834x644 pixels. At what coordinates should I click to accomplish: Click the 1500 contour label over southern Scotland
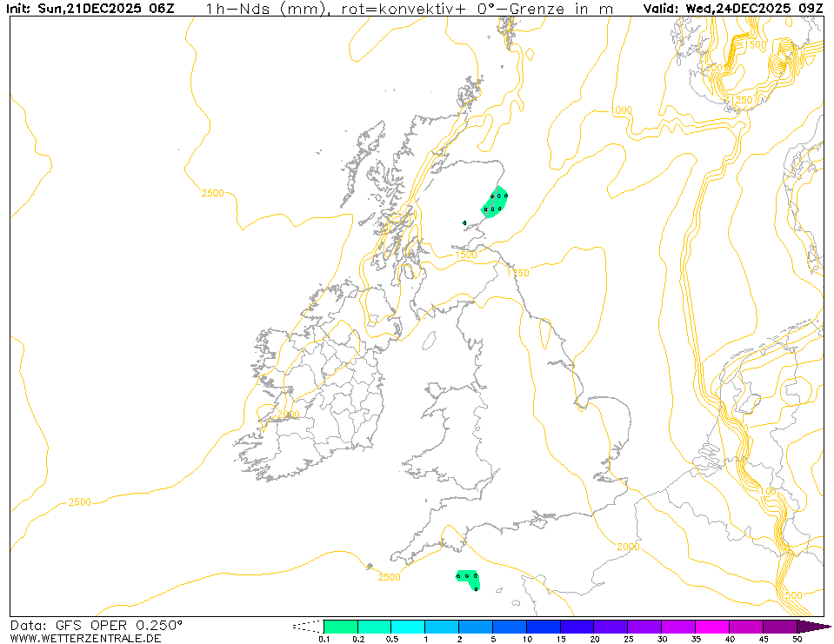click(x=464, y=256)
